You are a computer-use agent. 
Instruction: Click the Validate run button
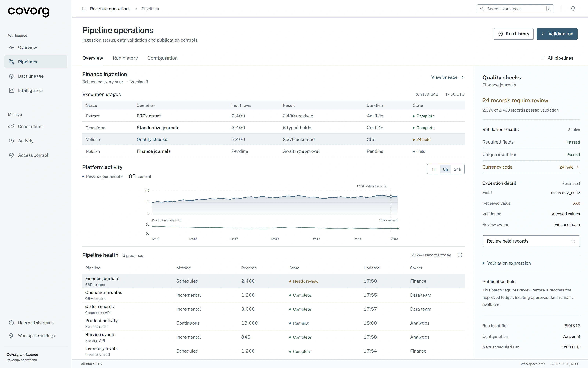pyautogui.click(x=557, y=34)
